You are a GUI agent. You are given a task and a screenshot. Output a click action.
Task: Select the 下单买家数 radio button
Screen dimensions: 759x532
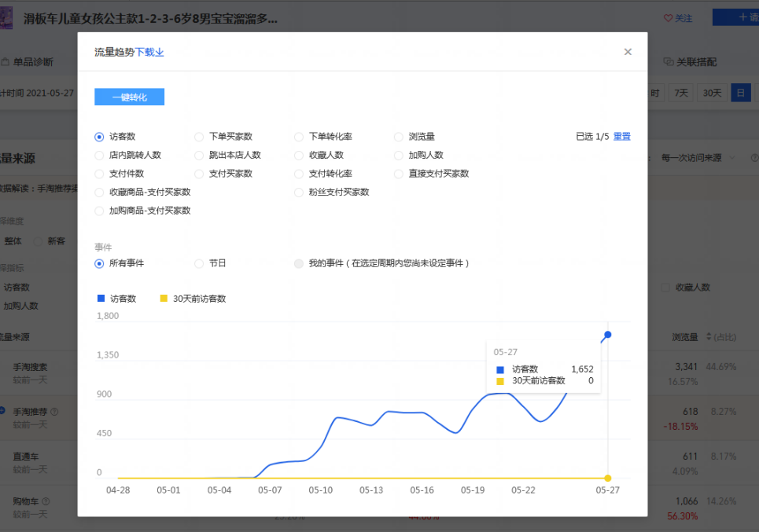pos(199,137)
